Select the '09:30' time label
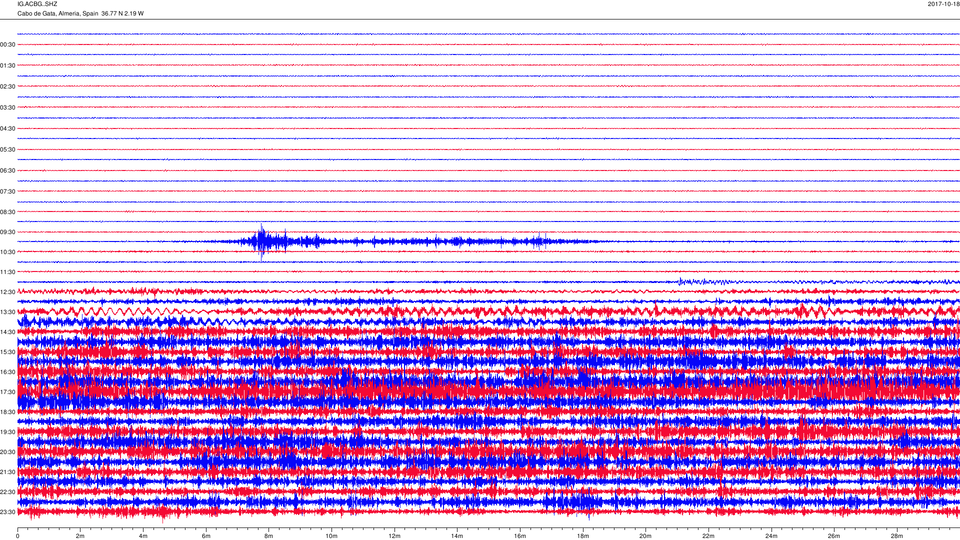Screen dimensions: 960x540 [x=8, y=232]
